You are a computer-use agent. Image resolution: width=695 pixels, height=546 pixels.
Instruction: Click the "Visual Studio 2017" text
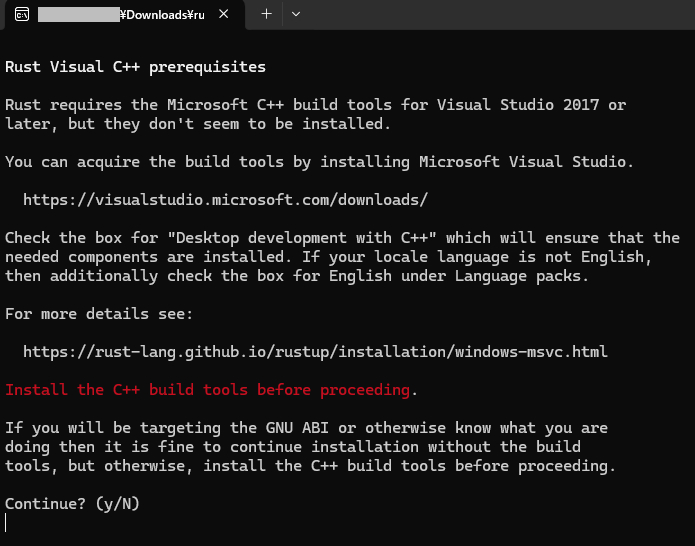[518, 105]
